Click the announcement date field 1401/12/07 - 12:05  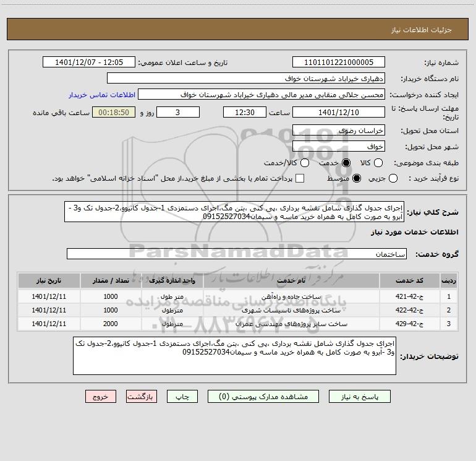pyautogui.click(x=89, y=62)
